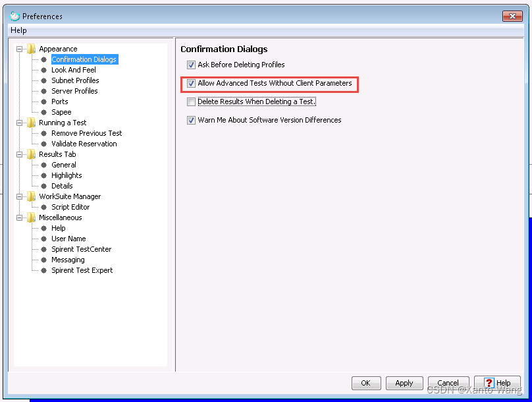Uncheck Ask Before Deleting Profiles
Viewport: 532px width, 402px height.
click(192, 65)
